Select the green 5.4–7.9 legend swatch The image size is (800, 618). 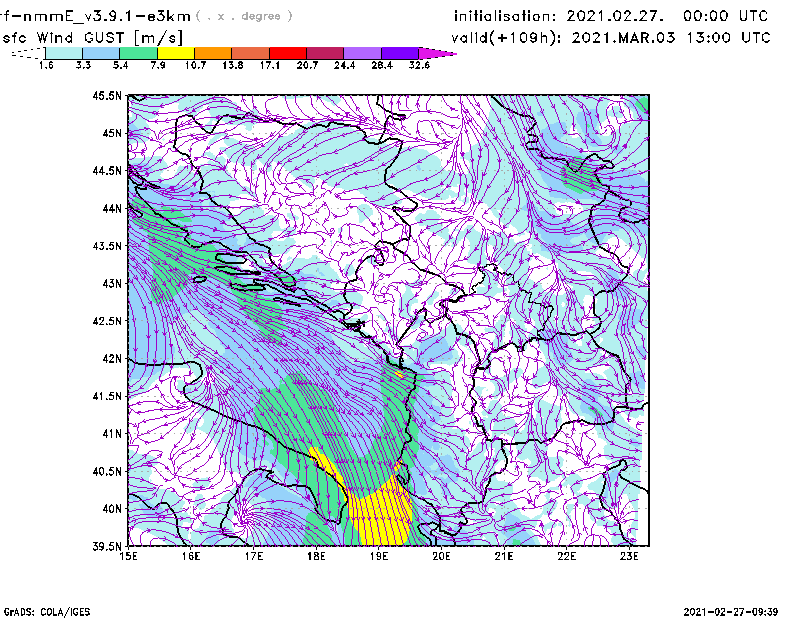[x=138, y=53]
